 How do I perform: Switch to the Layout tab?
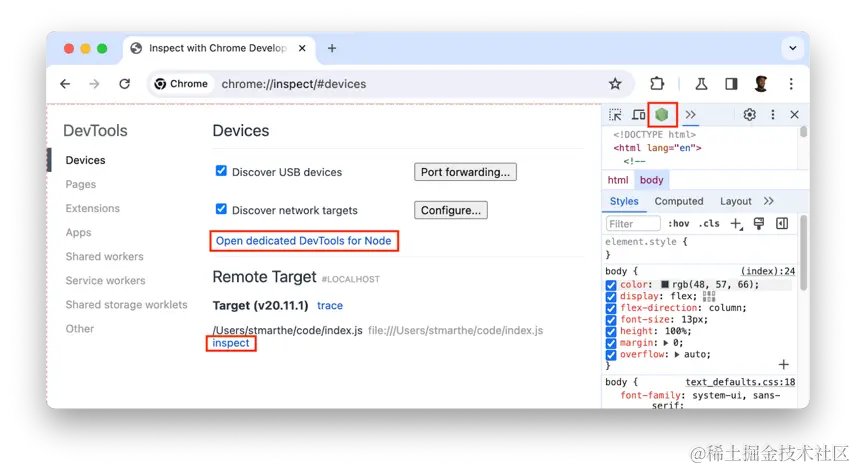tap(736, 201)
